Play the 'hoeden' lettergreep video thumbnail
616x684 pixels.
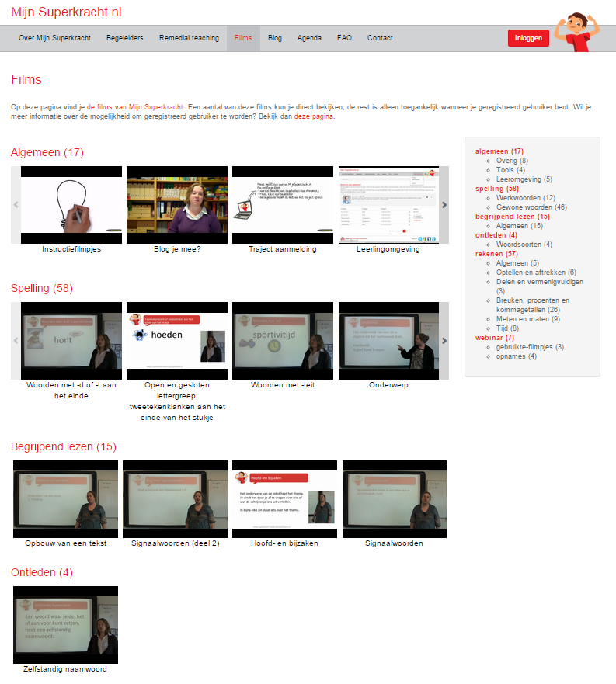[177, 341]
